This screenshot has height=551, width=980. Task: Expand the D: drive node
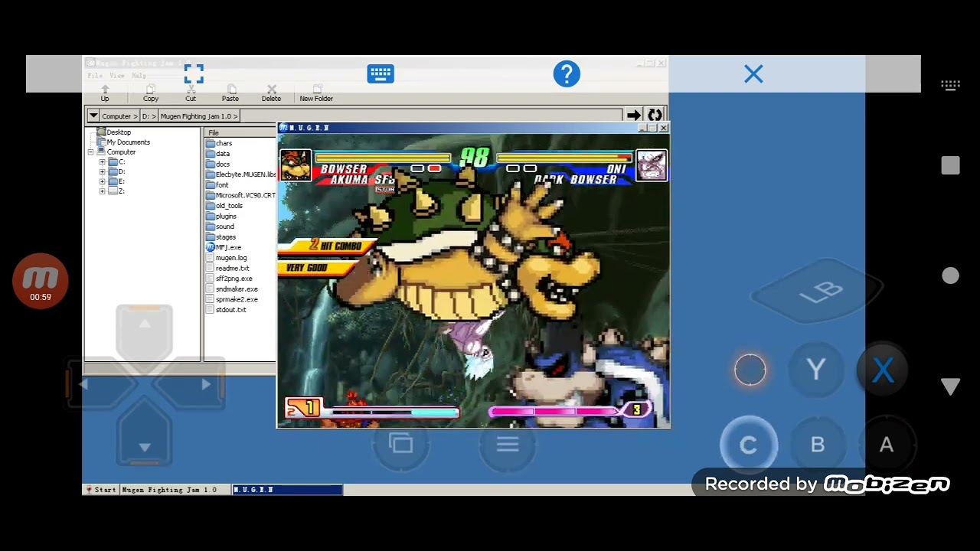(x=103, y=172)
